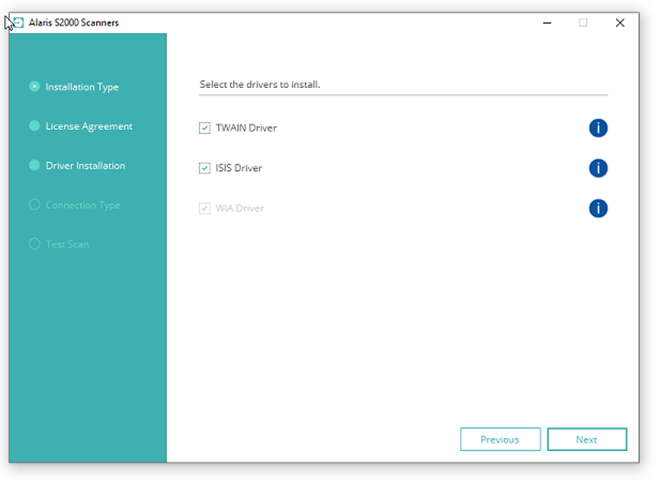Click the Installation Type step bullet

point(34,86)
